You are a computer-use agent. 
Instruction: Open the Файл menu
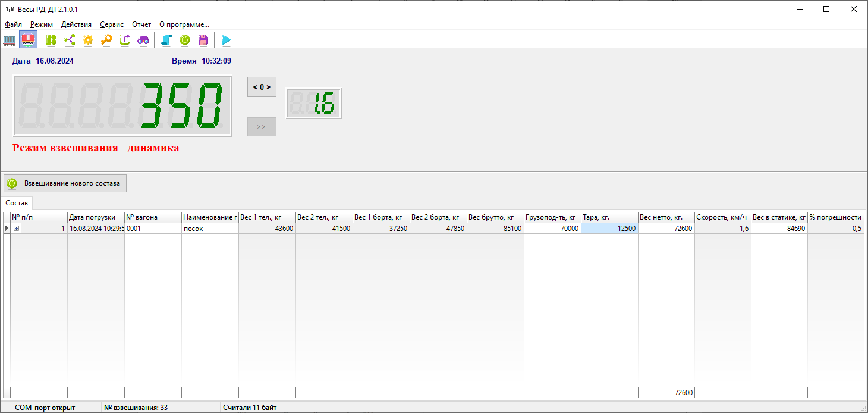pos(13,24)
